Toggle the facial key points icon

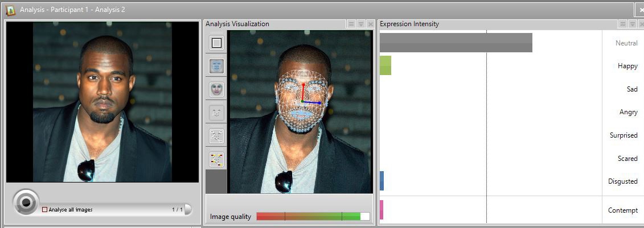point(216,136)
